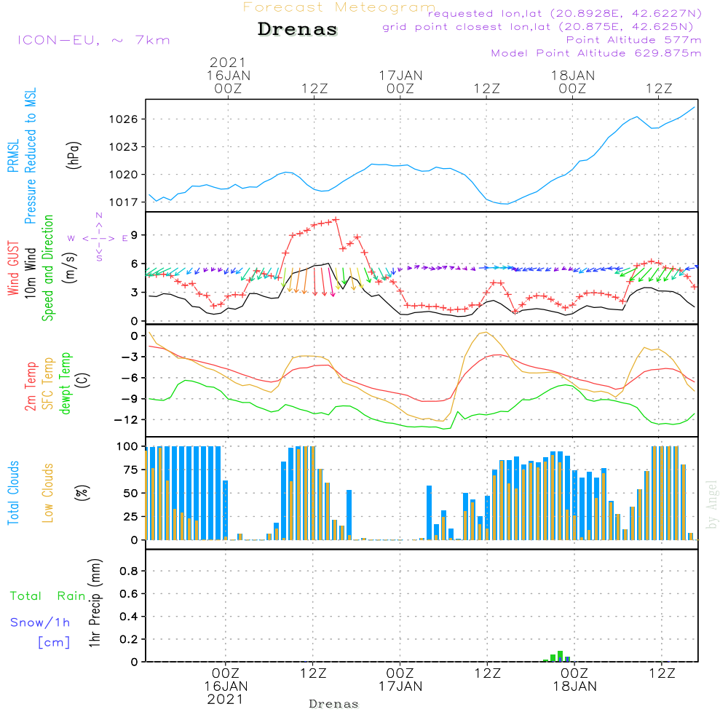Click the '1hr Precip (mm)' axis label
Screen dimensions: 728x728
click(94, 603)
